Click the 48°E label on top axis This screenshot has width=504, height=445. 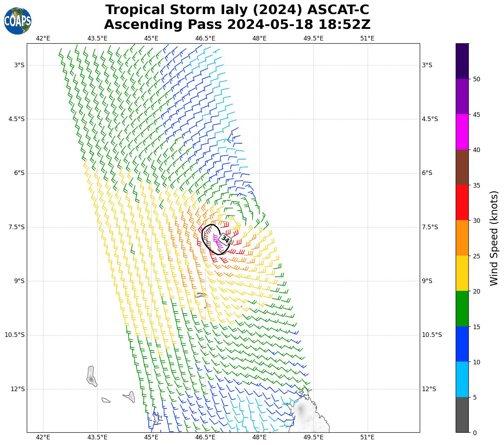point(259,38)
